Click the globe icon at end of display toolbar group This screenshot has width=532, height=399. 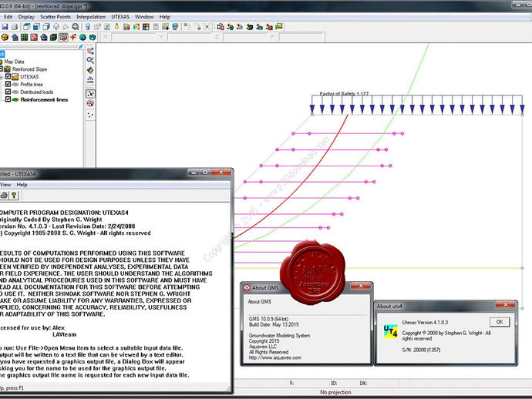point(175,27)
